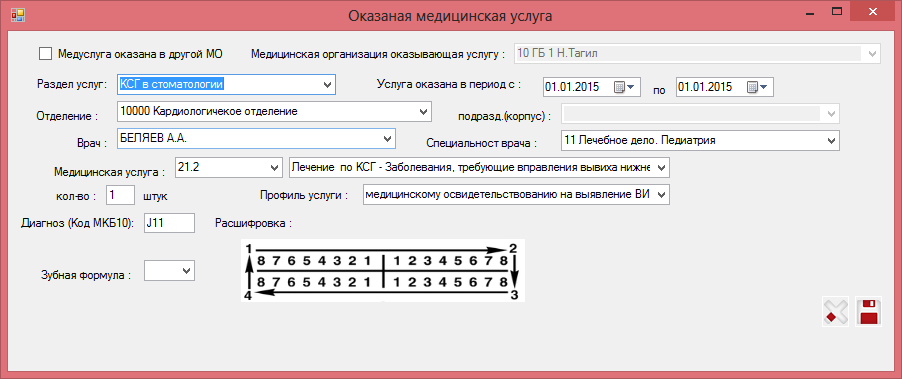Click the 'Зубная формула :' label
902x379 pixels.
pos(86,275)
